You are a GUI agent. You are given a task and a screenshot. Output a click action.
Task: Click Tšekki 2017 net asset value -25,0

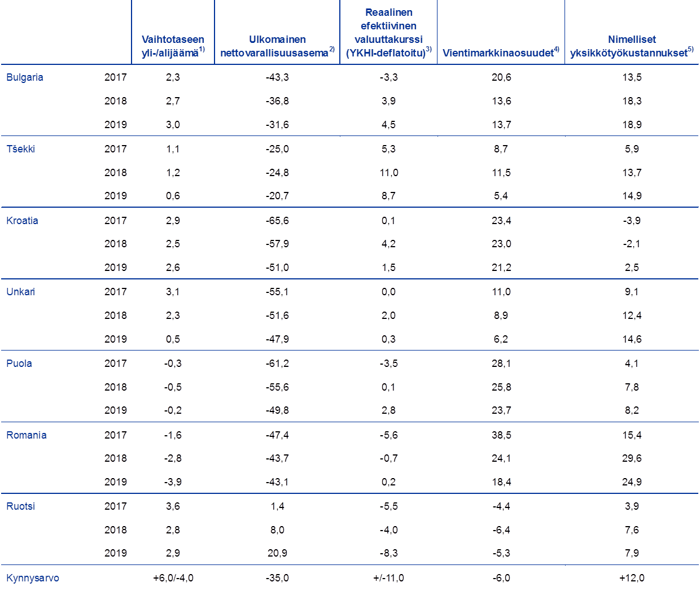tap(277, 149)
